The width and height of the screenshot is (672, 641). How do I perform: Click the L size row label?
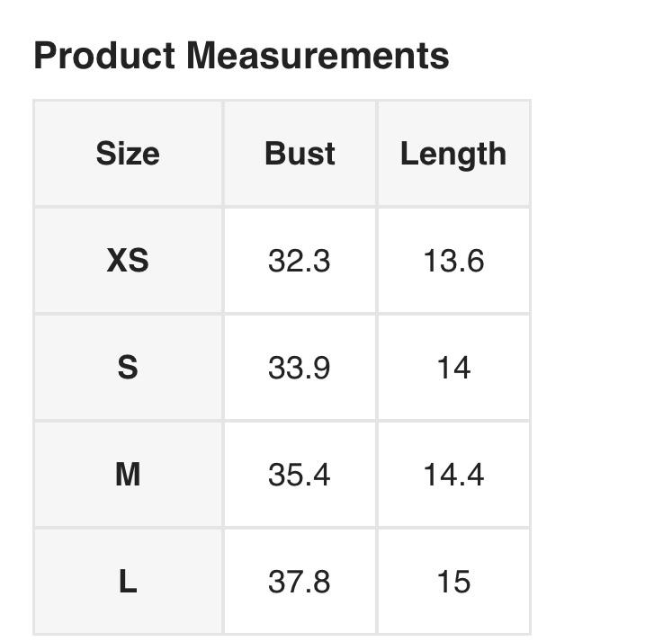click(x=128, y=583)
